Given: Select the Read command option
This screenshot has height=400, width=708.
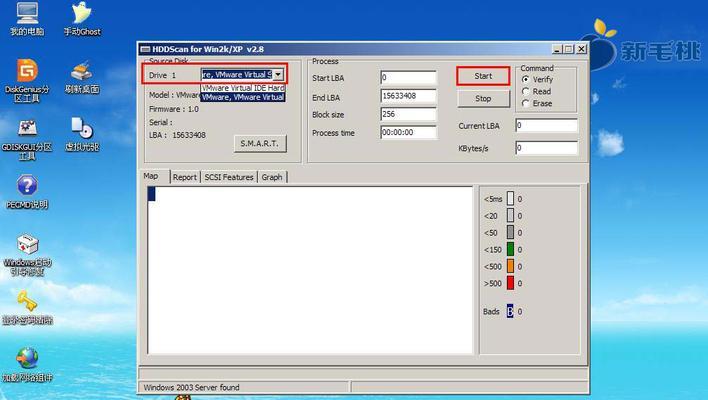Looking at the screenshot, I should 526,91.
